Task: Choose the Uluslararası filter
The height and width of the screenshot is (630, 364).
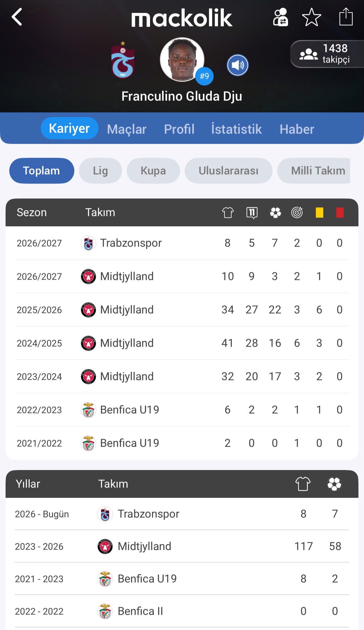Action: click(228, 171)
